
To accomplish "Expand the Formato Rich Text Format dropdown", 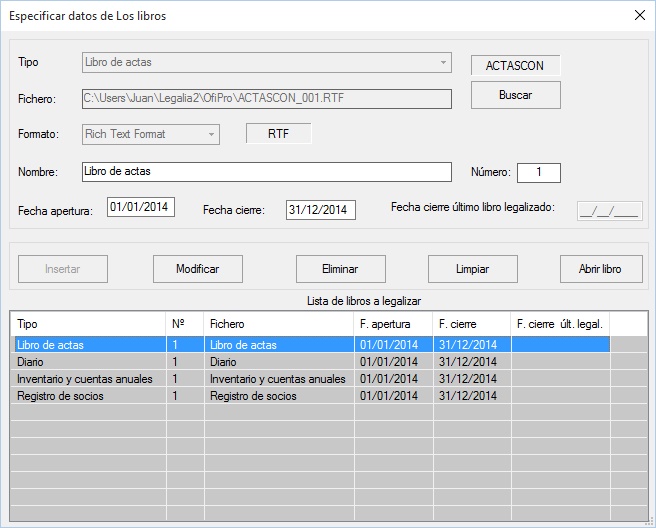I will [211, 134].
